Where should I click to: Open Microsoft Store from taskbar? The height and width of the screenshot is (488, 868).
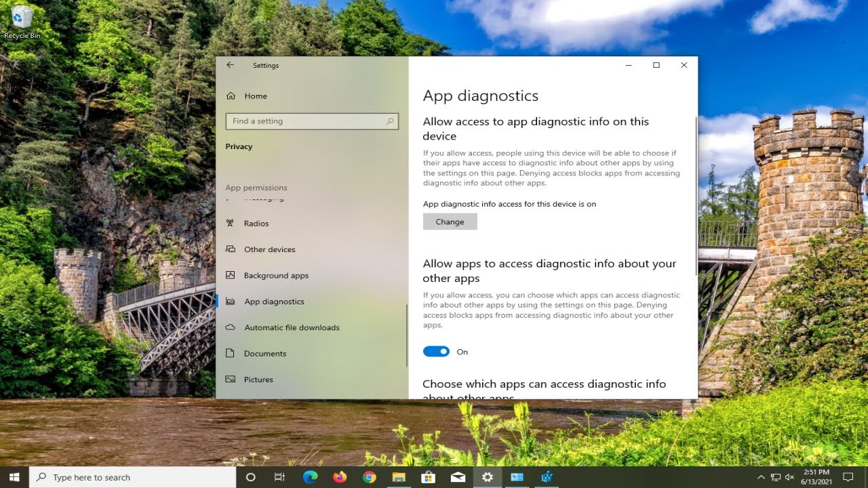coord(428,477)
